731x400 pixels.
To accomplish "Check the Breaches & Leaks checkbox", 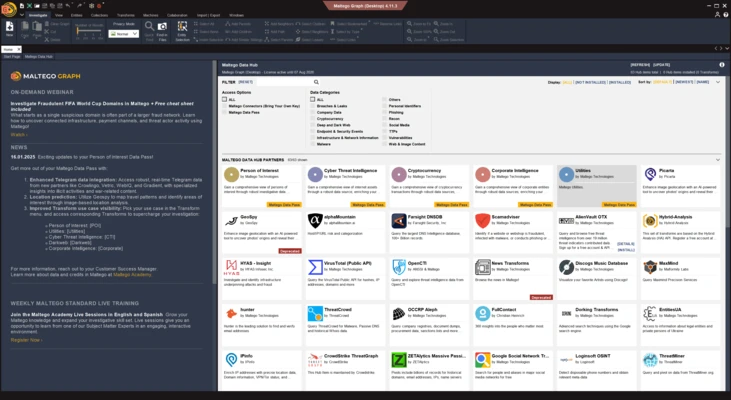I will click(x=313, y=106).
